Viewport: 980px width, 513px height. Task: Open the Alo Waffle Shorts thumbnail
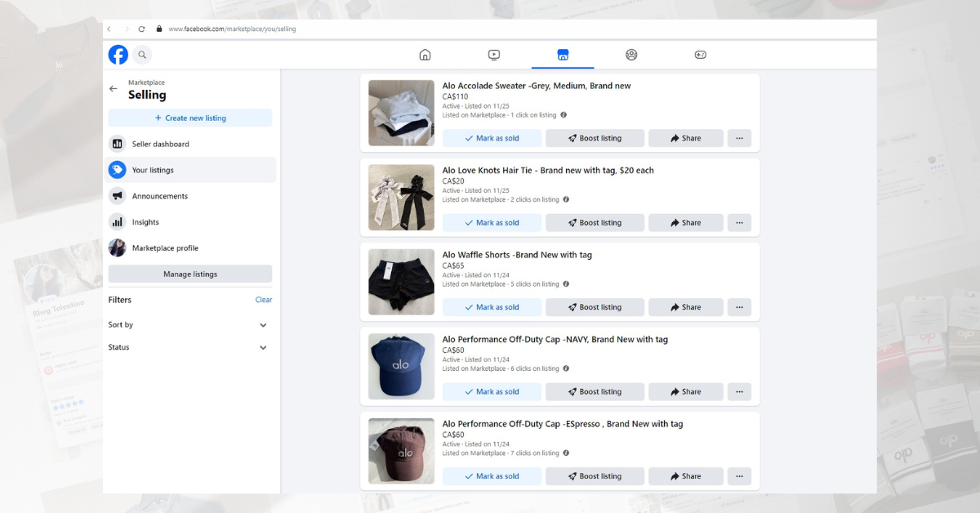tap(401, 282)
